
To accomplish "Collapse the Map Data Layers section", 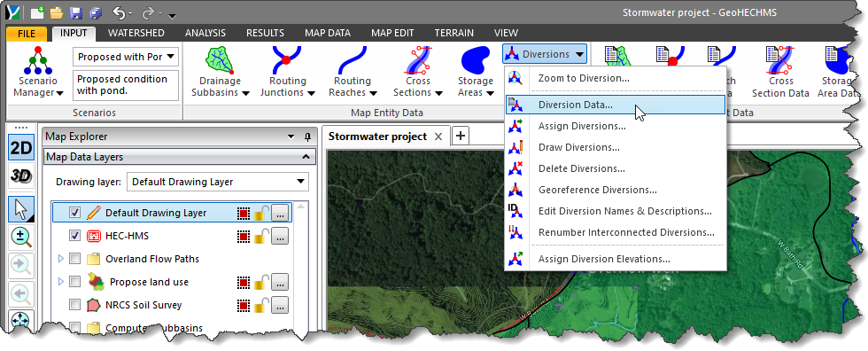I will (306, 157).
